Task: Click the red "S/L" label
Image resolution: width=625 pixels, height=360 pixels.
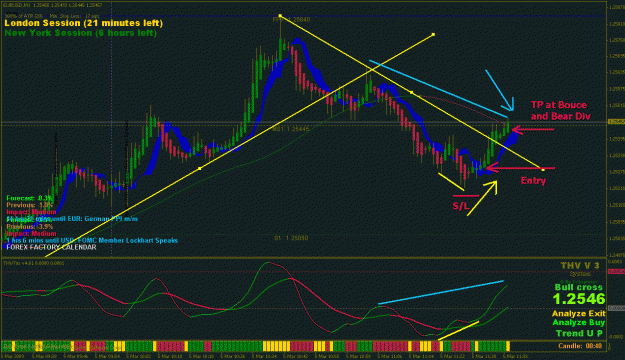Action: (x=461, y=206)
